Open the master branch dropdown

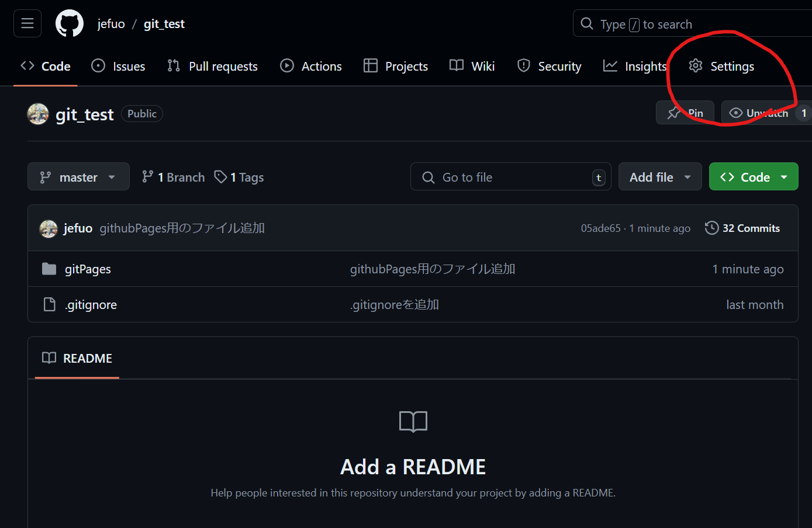point(78,177)
